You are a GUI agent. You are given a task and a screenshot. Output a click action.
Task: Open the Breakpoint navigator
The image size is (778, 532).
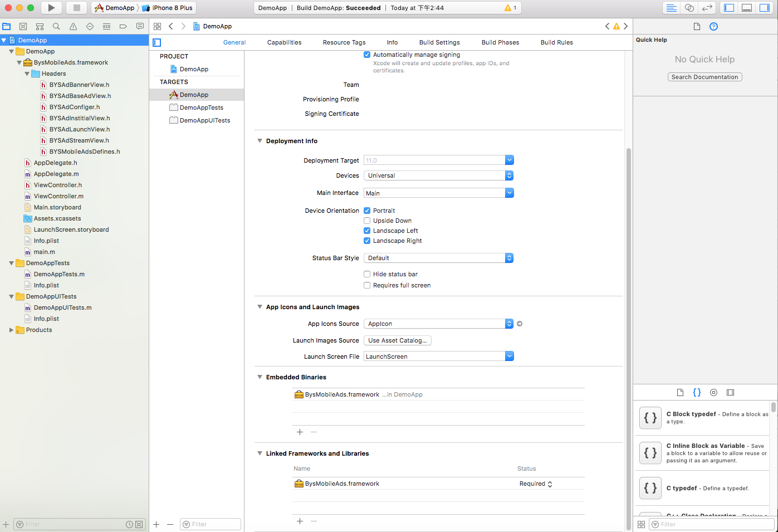[123, 26]
